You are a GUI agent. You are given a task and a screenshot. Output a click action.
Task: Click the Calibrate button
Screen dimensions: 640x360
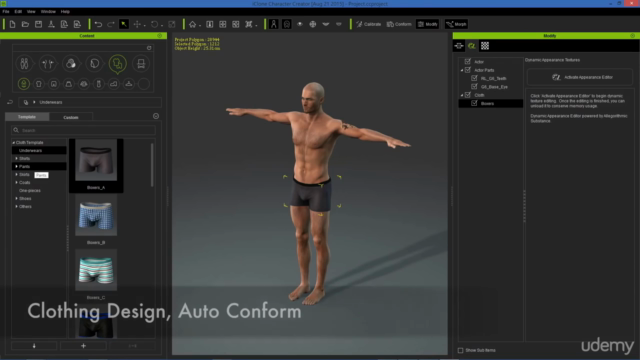click(368, 24)
